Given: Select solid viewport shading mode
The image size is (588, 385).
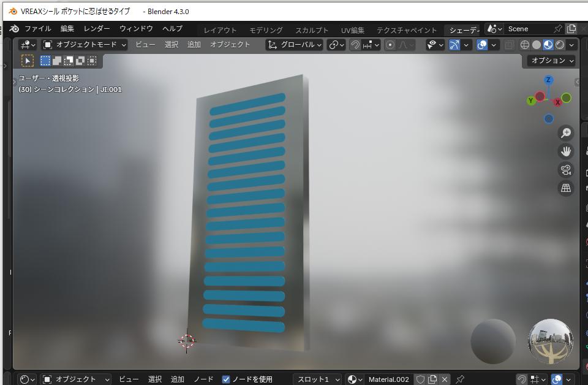Looking at the screenshot, I should coord(537,45).
